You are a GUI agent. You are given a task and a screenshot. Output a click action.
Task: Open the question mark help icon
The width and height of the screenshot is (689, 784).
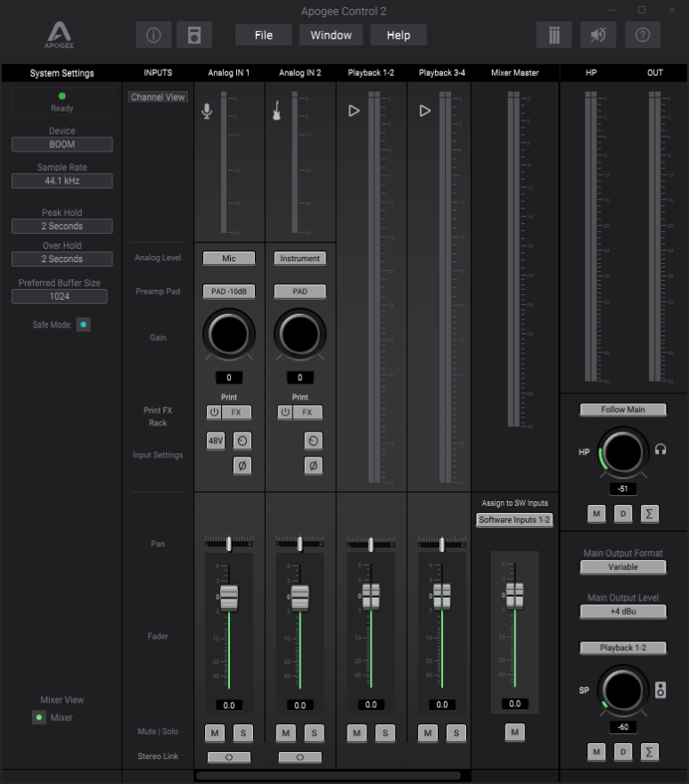pyautogui.click(x=643, y=35)
